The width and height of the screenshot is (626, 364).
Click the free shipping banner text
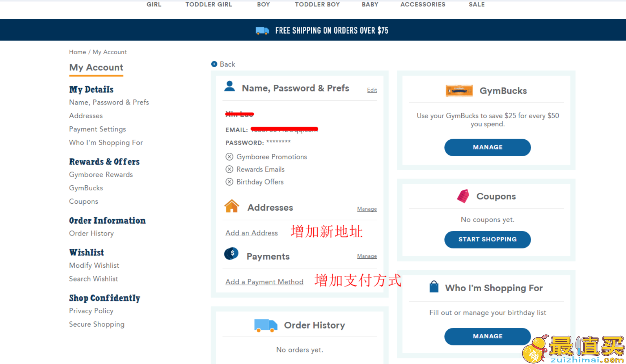[x=332, y=30]
